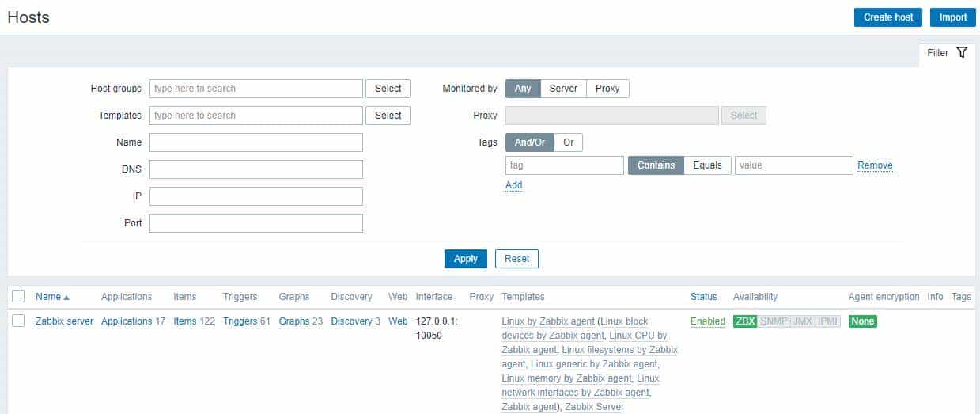The image size is (980, 414).
Task: Open Zabbix Server template link
Action: (x=595, y=407)
